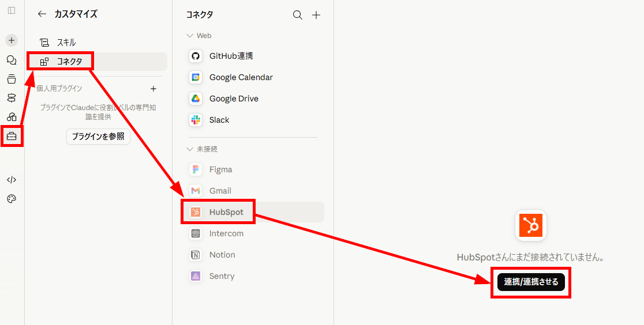Image resolution: width=644 pixels, height=325 pixels.
Task: Collapse the 未接続 section
Action: [x=201, y=149]
